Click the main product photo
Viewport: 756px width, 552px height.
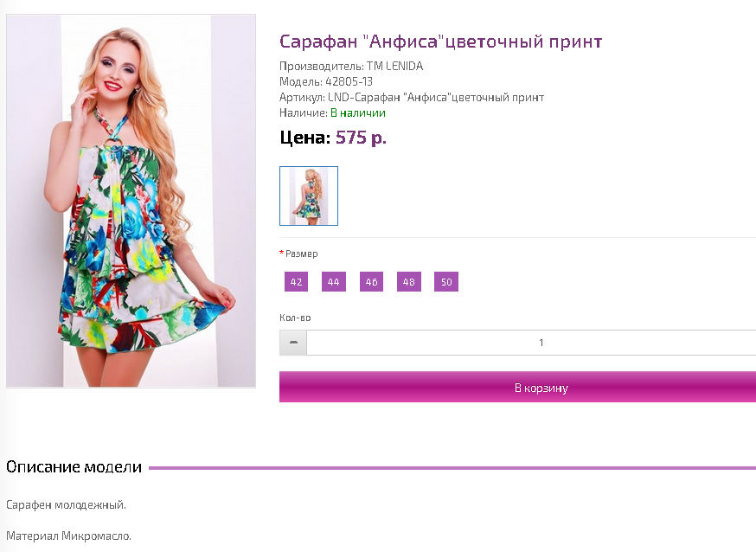click(131, 201)
